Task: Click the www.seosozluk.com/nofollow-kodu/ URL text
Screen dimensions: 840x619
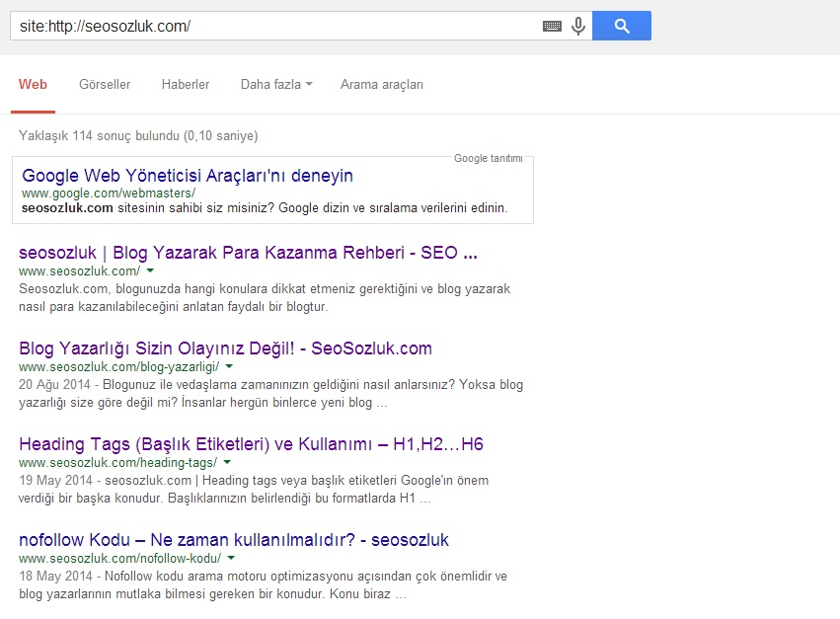Action: pyautogui.click(x=120, y=559)
